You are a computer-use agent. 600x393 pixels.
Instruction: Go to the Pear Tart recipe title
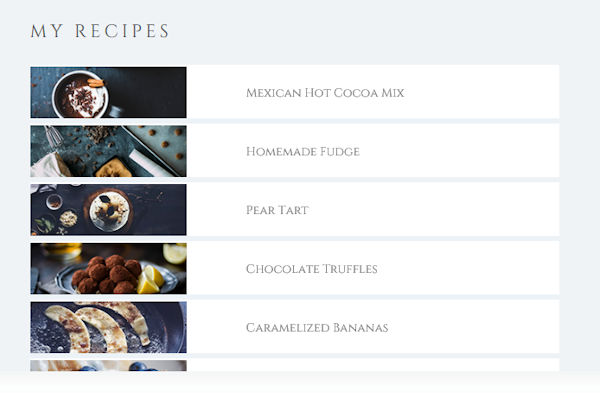pos(277,210)
